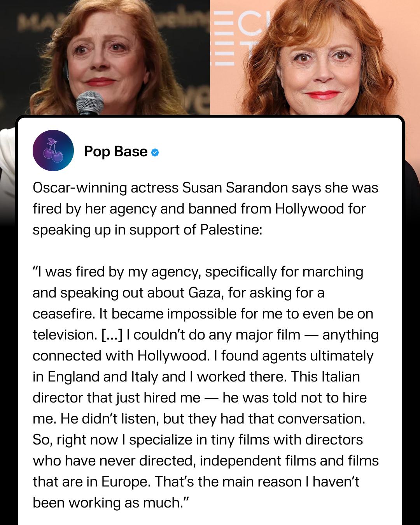Open the left photo with microphone
The image size is (420, 525).
105,58
